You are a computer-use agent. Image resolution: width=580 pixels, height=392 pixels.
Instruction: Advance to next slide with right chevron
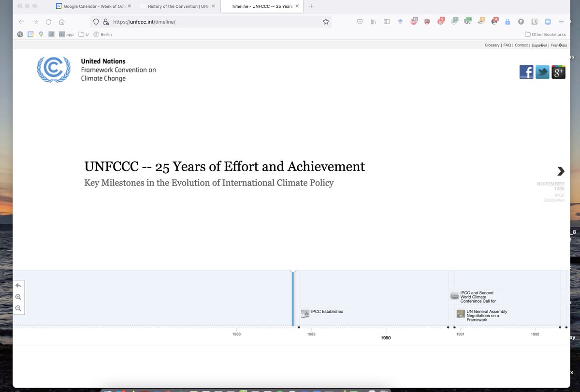pyautogui.click(x=561, y=171)
